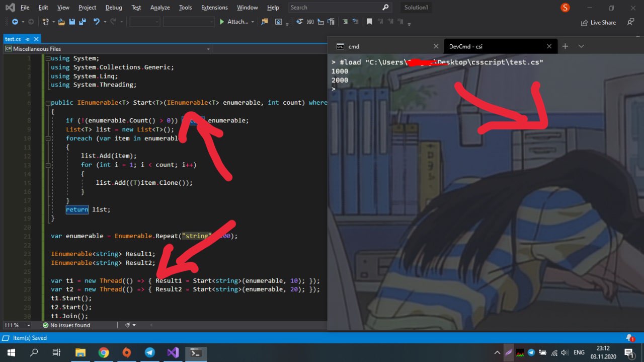Open the Attach button dropdown arrow

(253, 22)
